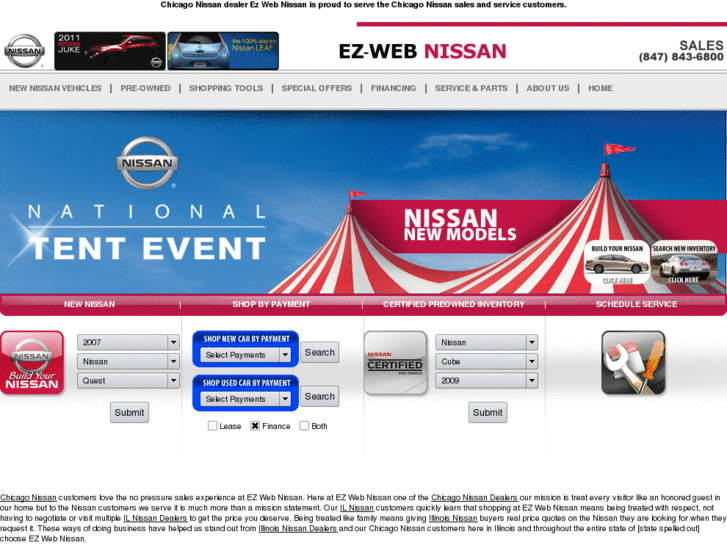Viewport: 727px width, 545px height.
Task: Expand the Nissan make dropdown under Build Your Nissan
Action: [x=128, y=361]
